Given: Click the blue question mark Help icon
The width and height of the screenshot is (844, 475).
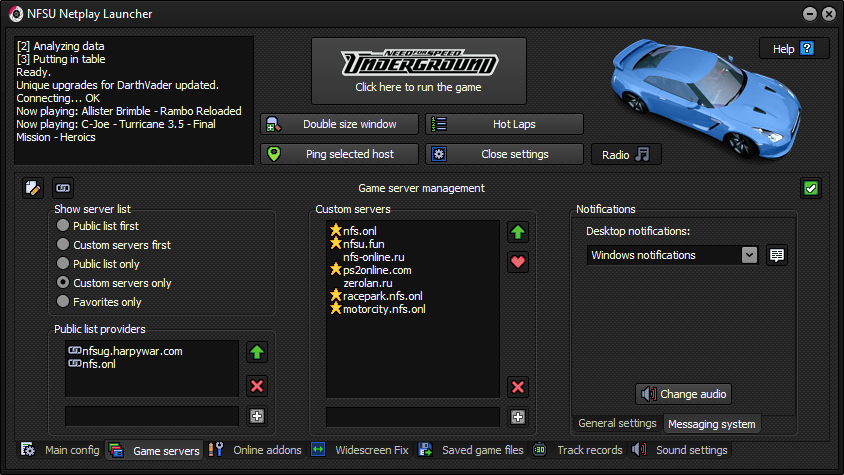Looking at the screenshot, I should coord(807,48).
